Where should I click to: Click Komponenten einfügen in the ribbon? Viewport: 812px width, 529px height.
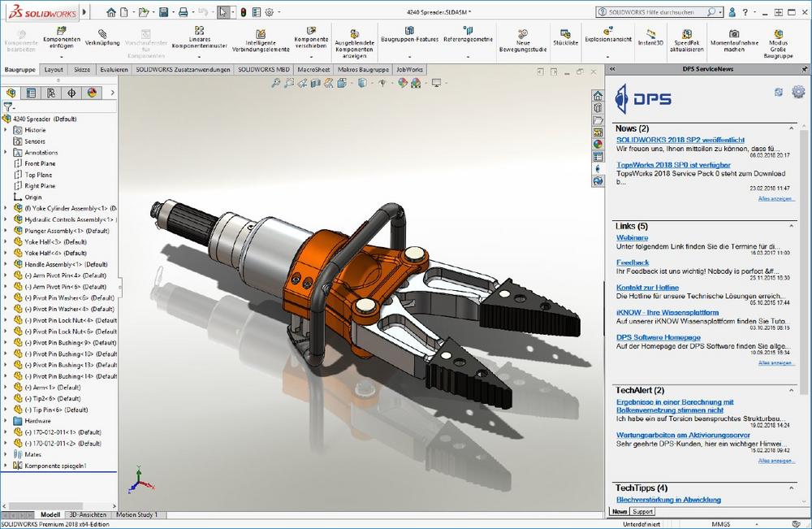click(x=62, y=39)
